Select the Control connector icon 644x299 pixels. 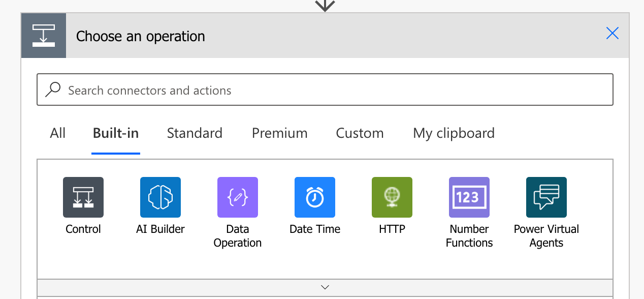(x=83, y=197)
